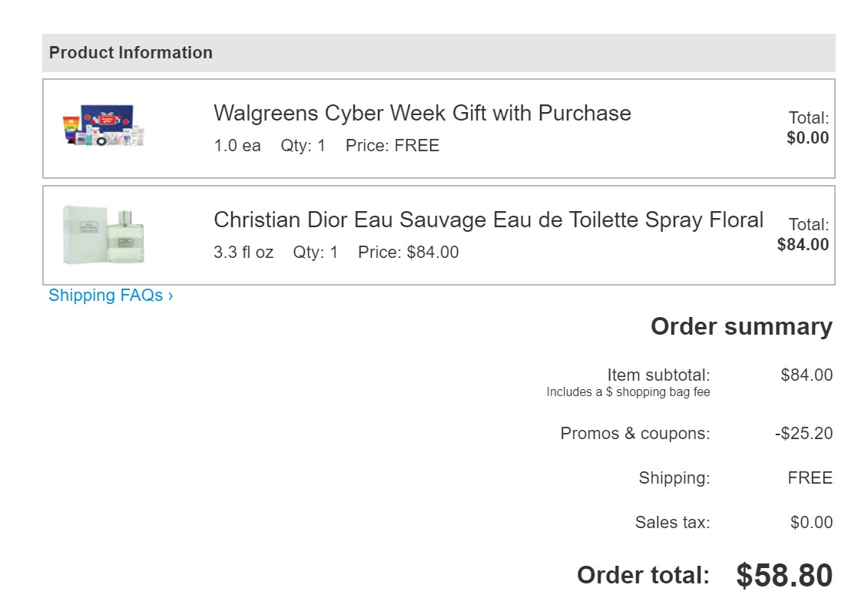Screen dimensions: 868x598
Task: Click the Christian Dior Eau Sauvage bottle image
Action: click(x=103, y=234)
